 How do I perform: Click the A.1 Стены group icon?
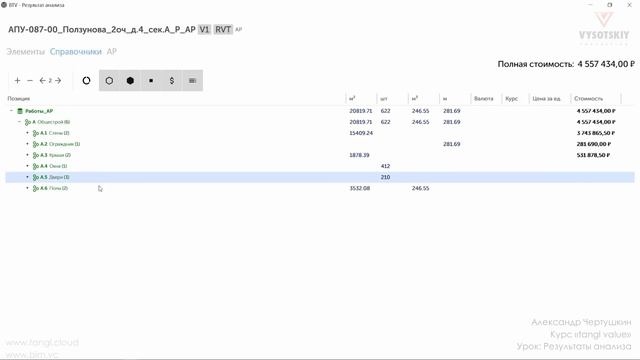36,133
